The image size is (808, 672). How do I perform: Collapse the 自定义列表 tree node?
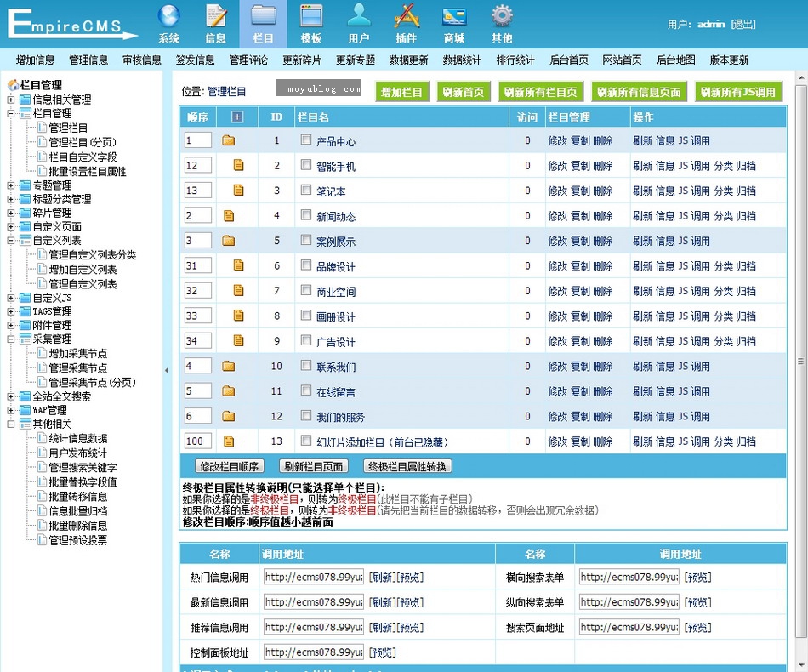click(x=11, y=240)
